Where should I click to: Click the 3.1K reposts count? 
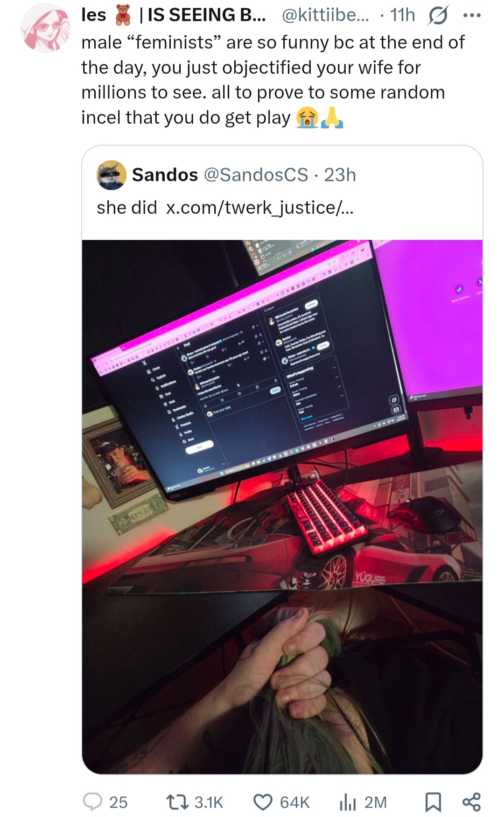pyautogui.click(x=209, y=802)
